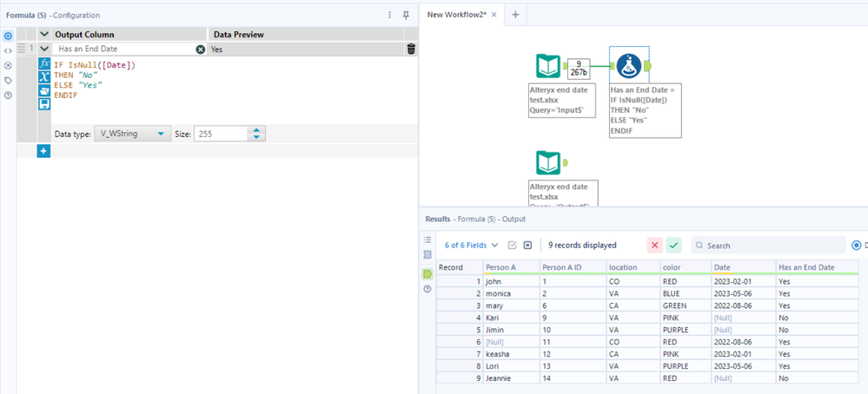This screenshot has width=868, height=394.
Task: Select the [Null] Date cell in Jimin's row
Action: (743, 330)
